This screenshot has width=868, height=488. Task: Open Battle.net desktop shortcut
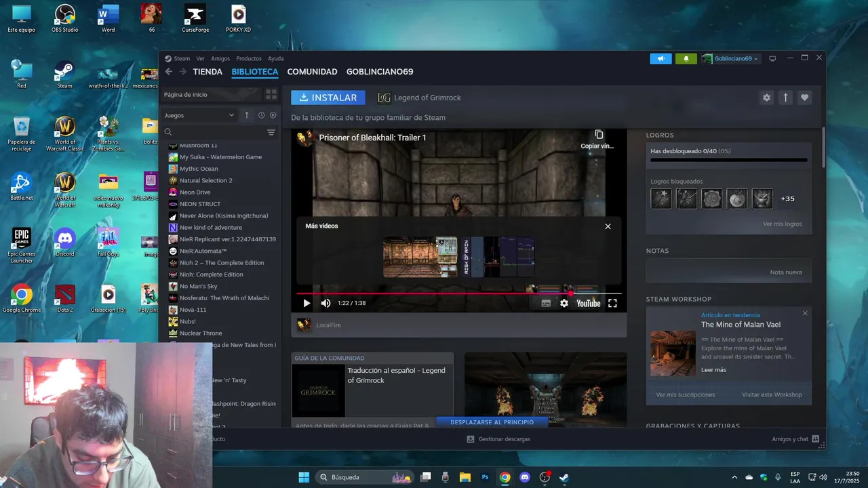pyautogui.click(x=21, y=187)
